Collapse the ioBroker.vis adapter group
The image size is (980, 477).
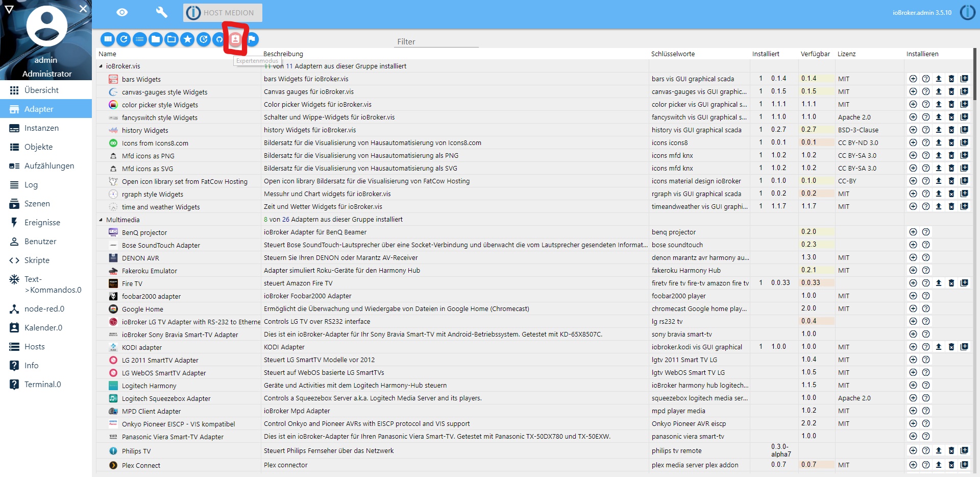click(101, 66)
